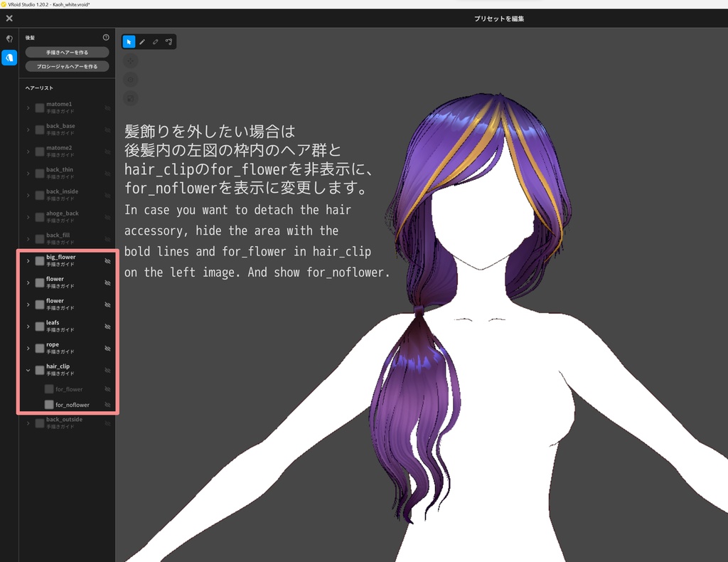
Task: Click the scale gizmo icon in the viewport
Action: (x=130, y=98)
